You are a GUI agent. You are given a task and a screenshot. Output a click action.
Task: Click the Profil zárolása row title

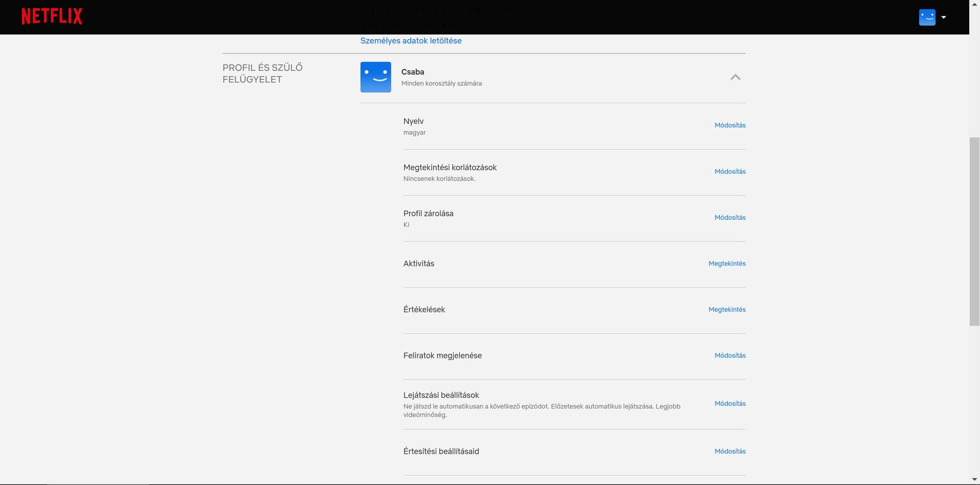[x=428, y=214]
